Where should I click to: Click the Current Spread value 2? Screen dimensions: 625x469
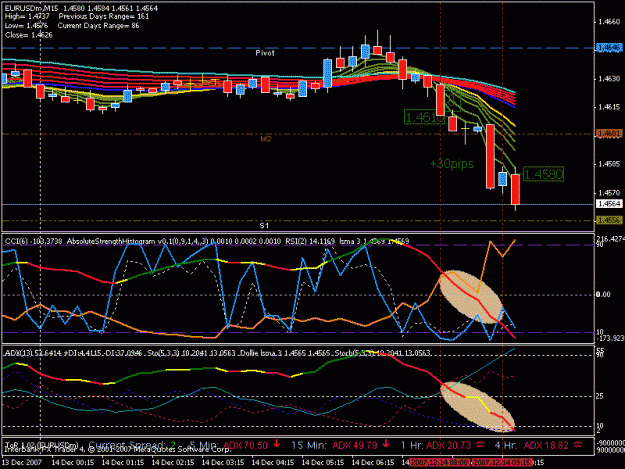[173, 445]
